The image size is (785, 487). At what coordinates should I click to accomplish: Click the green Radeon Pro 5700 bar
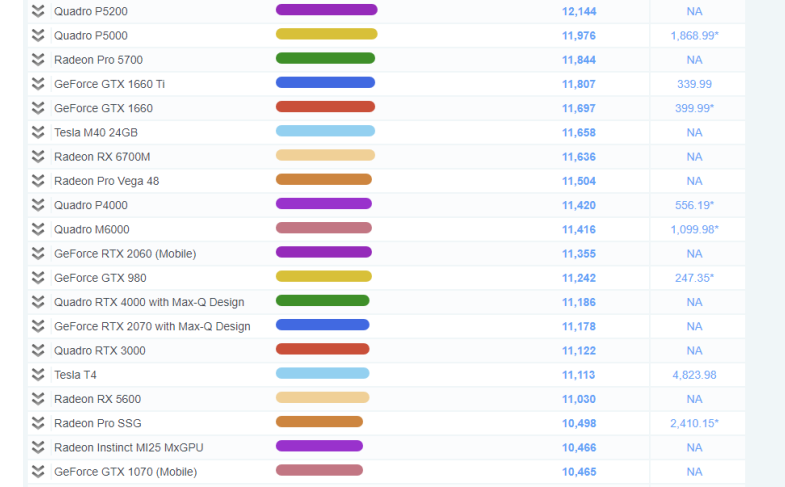click(325, 58)
